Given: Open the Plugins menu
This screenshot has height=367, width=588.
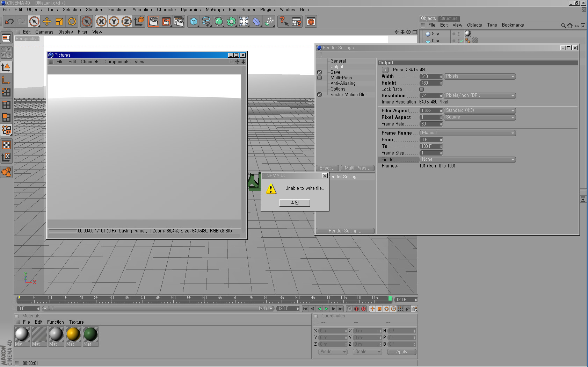Looking at the screenshot, I should click(267, 10).
